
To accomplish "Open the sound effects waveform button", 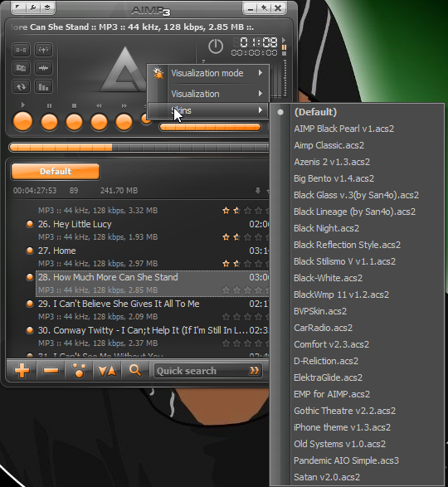I will [x=43, y=68].
